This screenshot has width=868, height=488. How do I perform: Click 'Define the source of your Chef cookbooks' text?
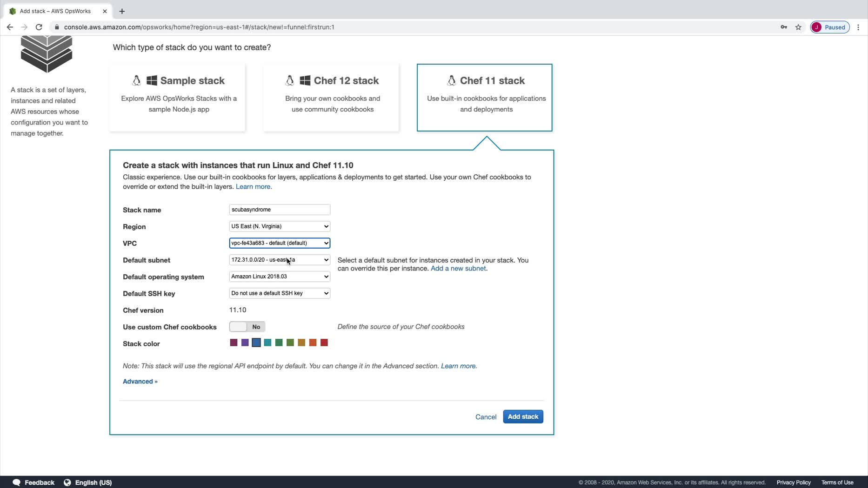pos(401,327)
